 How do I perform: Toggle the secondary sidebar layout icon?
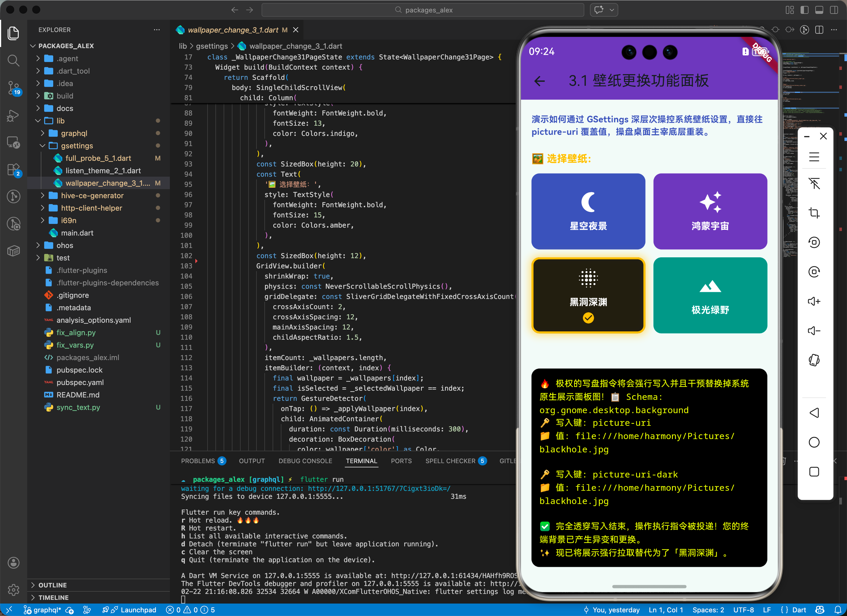834,10
